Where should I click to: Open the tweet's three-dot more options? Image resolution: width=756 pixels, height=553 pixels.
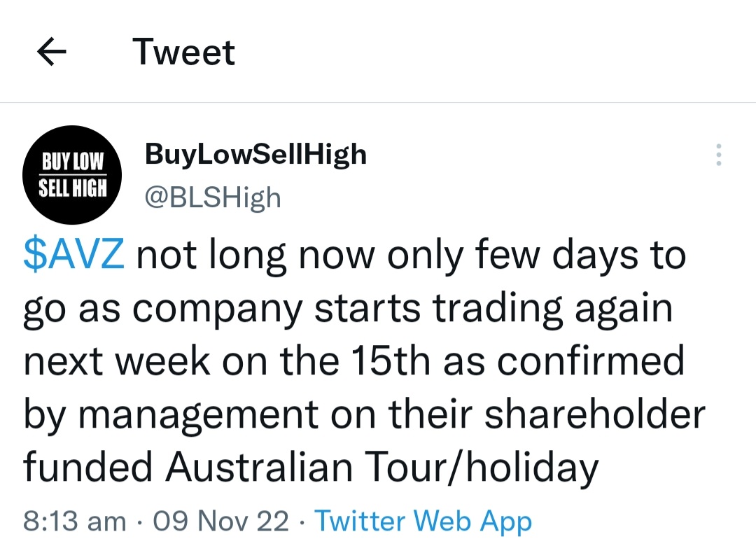click(718, 155)
